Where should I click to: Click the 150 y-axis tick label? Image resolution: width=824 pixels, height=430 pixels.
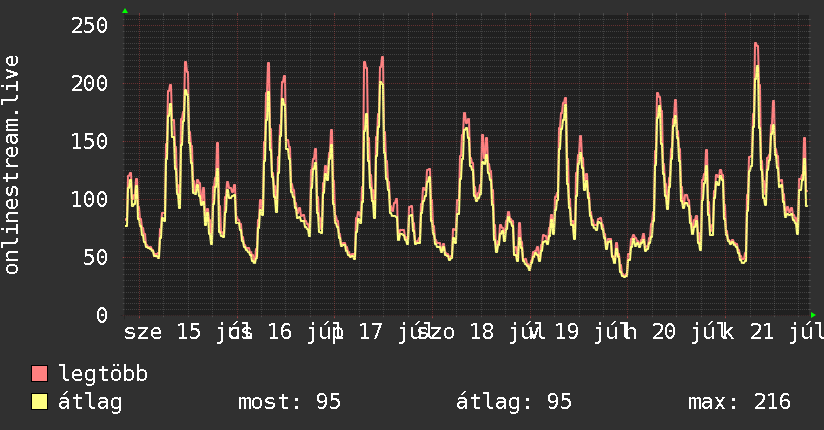point(89,141)
